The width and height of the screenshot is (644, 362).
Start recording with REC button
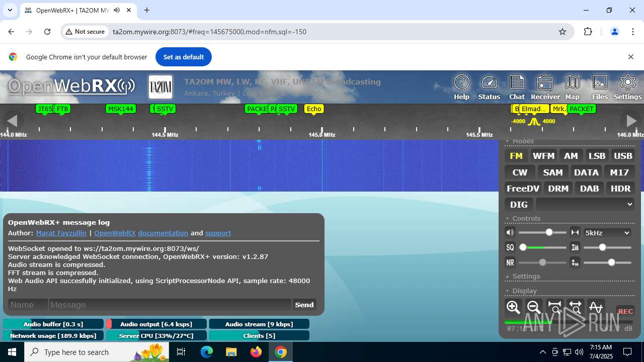pos(625,311)
